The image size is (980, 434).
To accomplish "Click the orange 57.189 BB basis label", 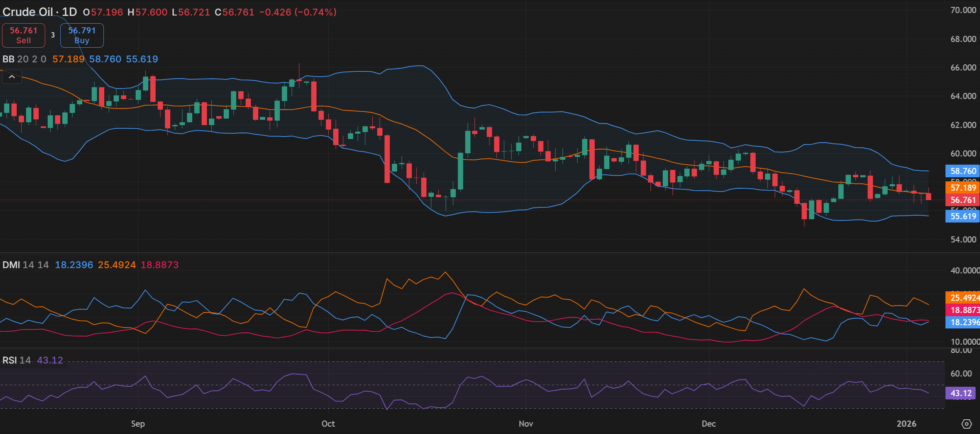I will [963, 188].
